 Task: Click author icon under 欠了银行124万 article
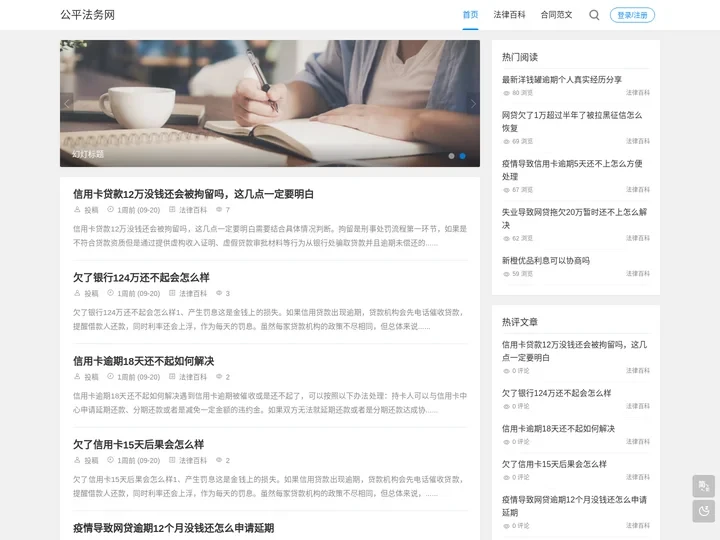[77, 293]
